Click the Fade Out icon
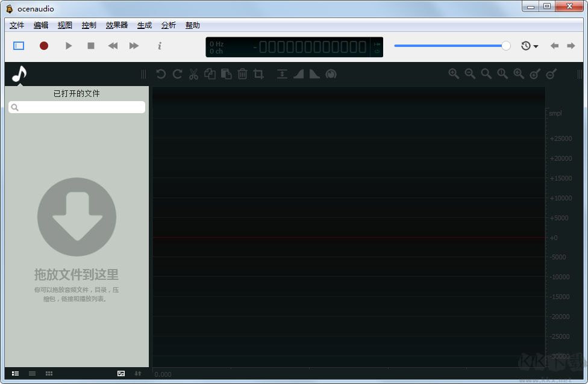 pyautogui.click(x=314, y=73)
